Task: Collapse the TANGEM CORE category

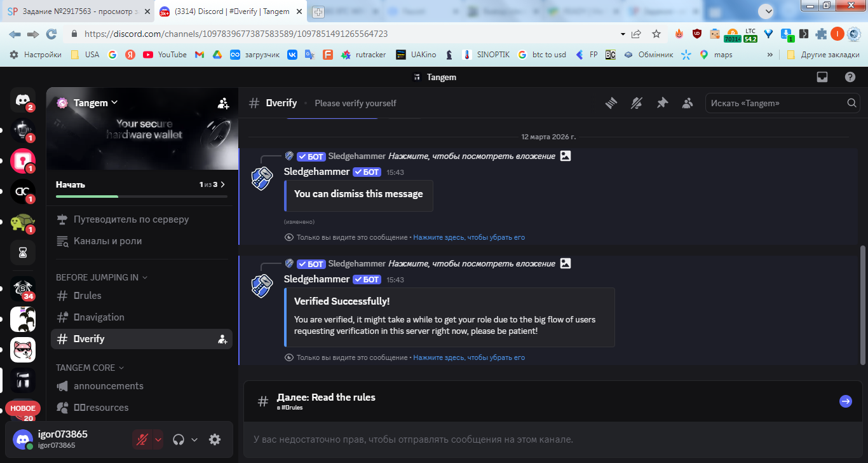Action: pos(90,368)
